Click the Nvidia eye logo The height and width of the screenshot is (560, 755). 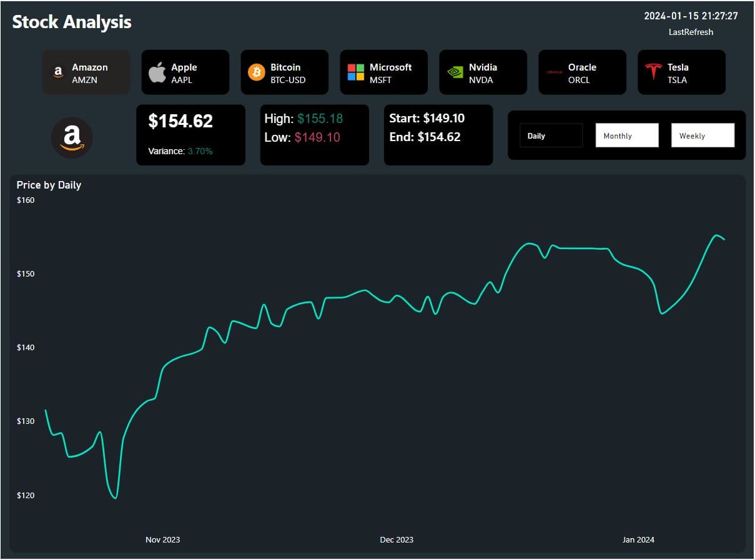point(455,72)
